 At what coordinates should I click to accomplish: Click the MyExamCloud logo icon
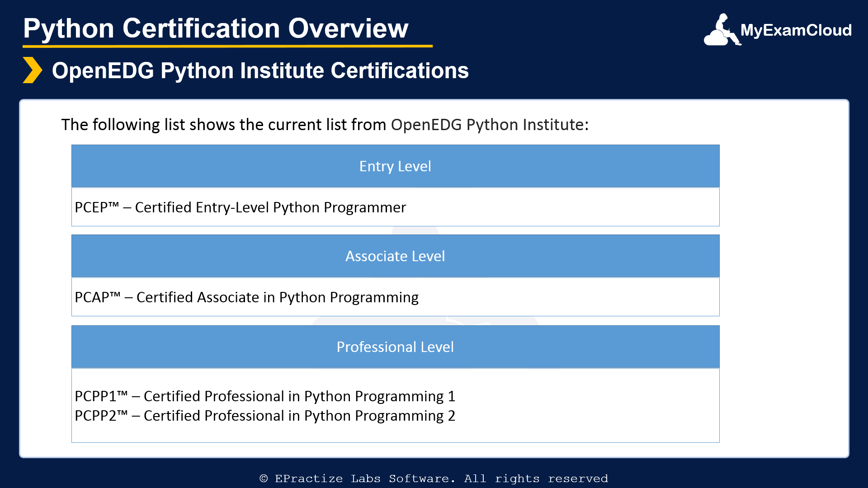(x=722, y=30)
